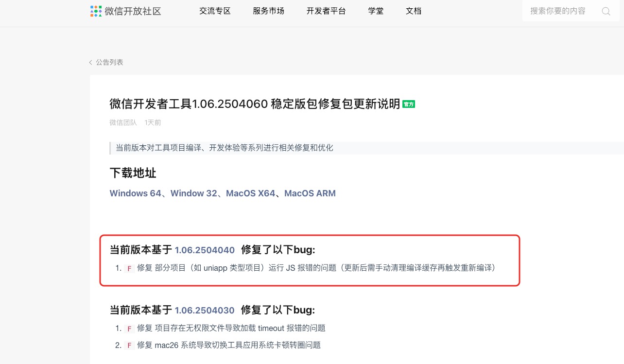
Task: Go to 开发者平台
Action: (x=326, y=11)
